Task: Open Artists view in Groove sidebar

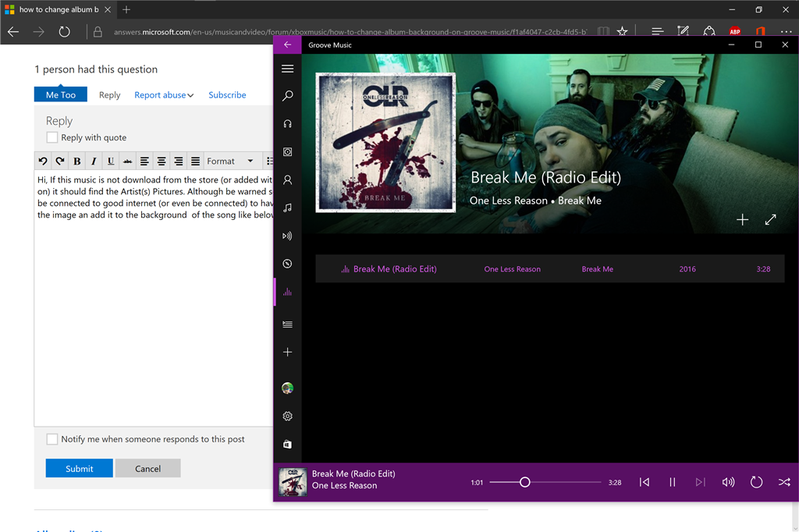Action: click(287, 180)
